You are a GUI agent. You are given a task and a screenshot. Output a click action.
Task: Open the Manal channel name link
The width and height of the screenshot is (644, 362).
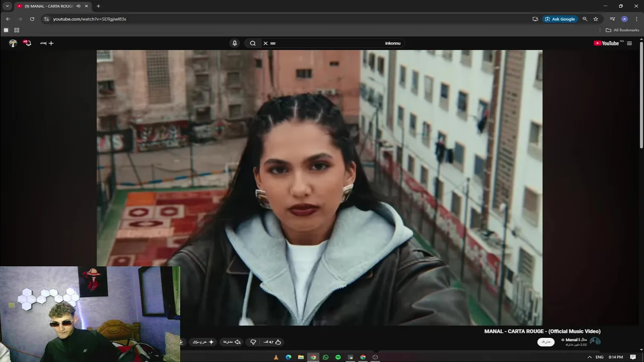click(x=577, y=340)
